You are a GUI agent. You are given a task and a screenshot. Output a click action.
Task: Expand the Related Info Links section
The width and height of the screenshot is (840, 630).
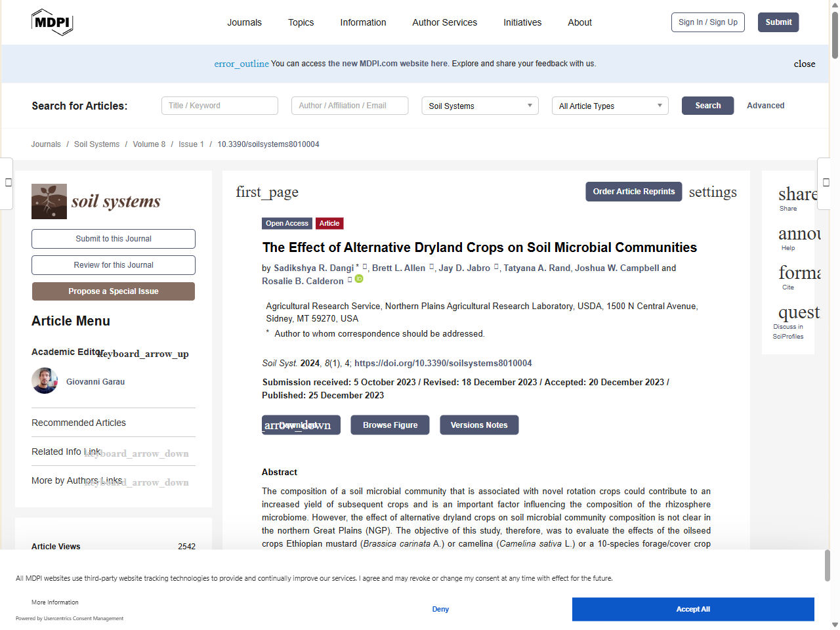point(136,453)
